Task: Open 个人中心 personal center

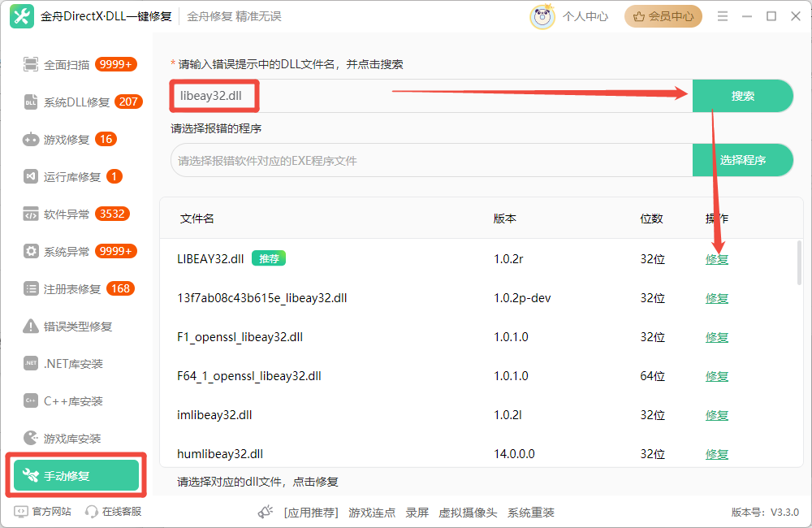Action: [585, 16]
